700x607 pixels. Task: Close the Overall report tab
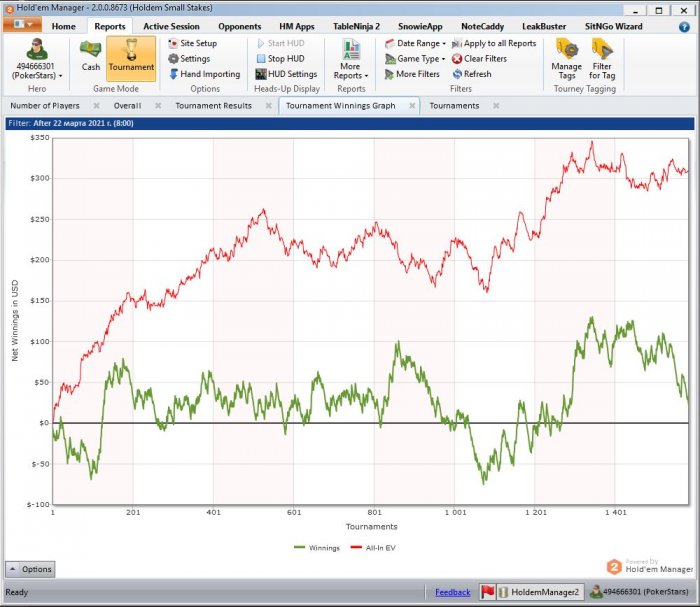pyautogui.click(x=158, y=106)
